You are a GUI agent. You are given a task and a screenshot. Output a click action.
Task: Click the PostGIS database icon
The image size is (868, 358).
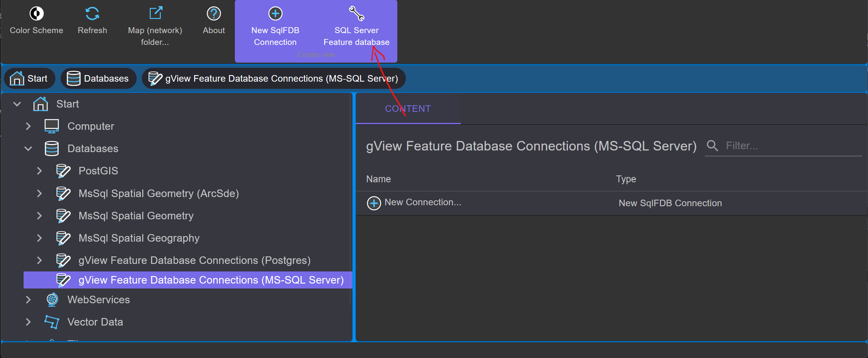click(x=63, y=170)
